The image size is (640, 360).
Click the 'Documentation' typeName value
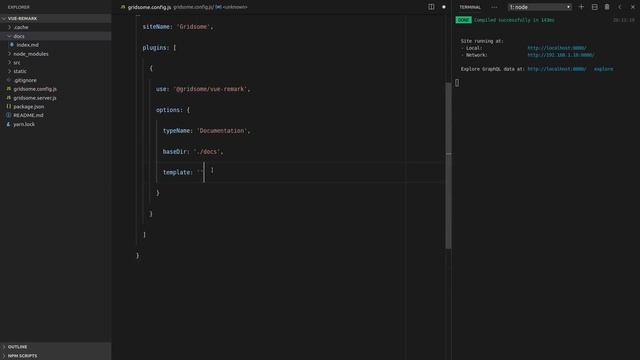point(222,131)
